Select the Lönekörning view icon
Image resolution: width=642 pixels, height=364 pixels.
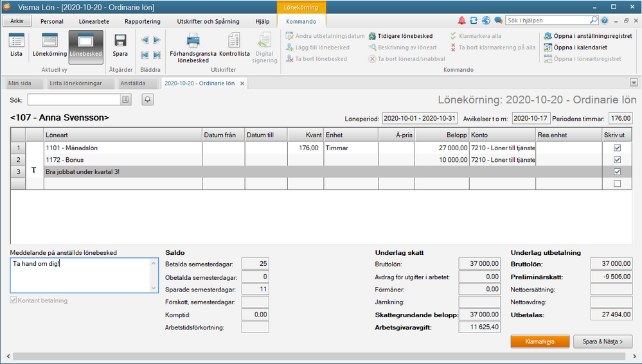pos(49,45)
